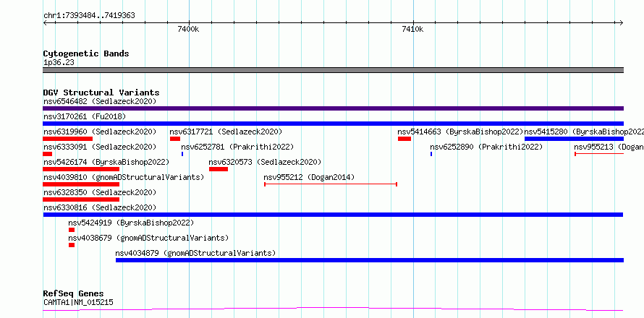Open nsv5424919 (ByrskaBishop2022) label

click(x=131, y=223)
